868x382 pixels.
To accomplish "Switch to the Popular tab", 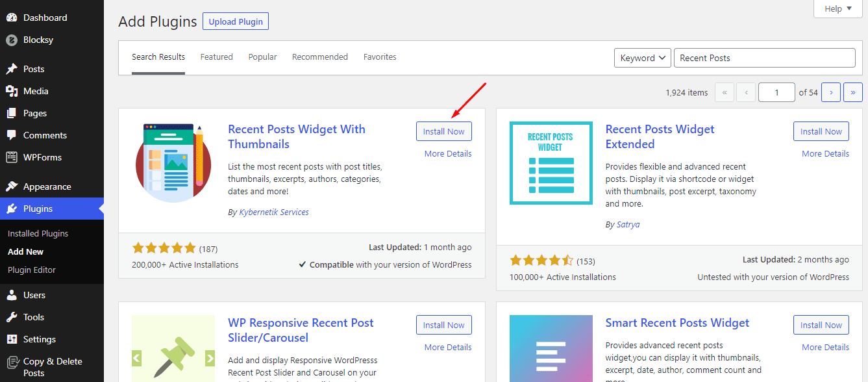I will [x=262, y=57].
